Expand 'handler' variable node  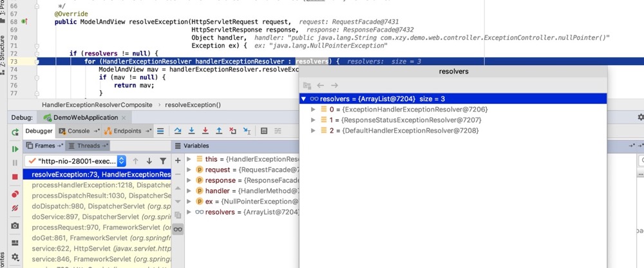pyautogui.click(x=189, y=191)
